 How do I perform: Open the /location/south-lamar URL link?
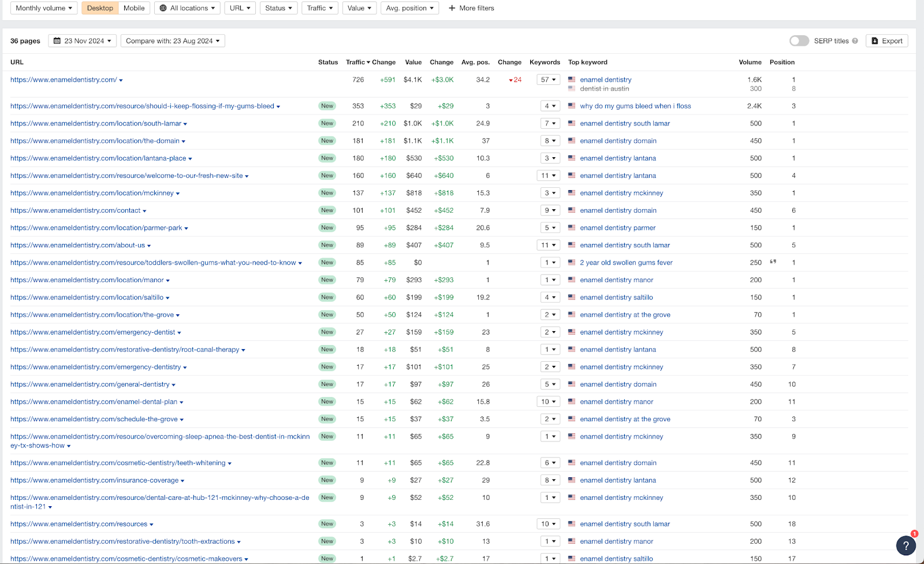96,124
